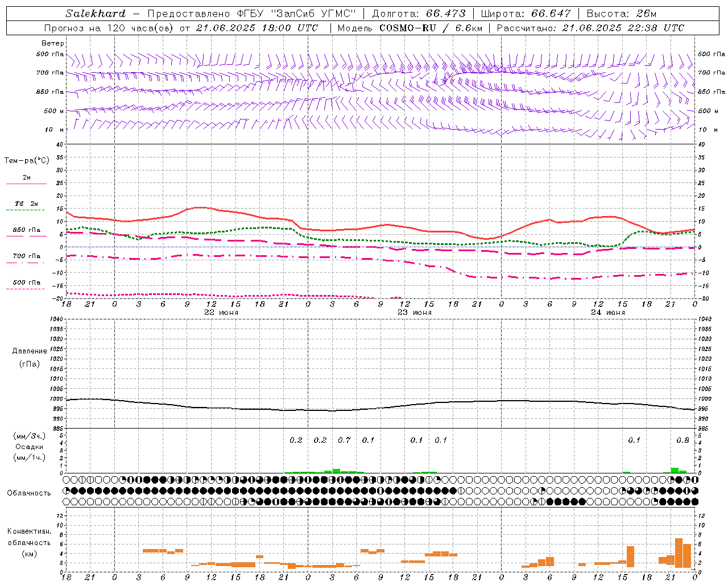Click the 24 июня date label
This screenshot has height=582, width=728.
coord(607,313)
